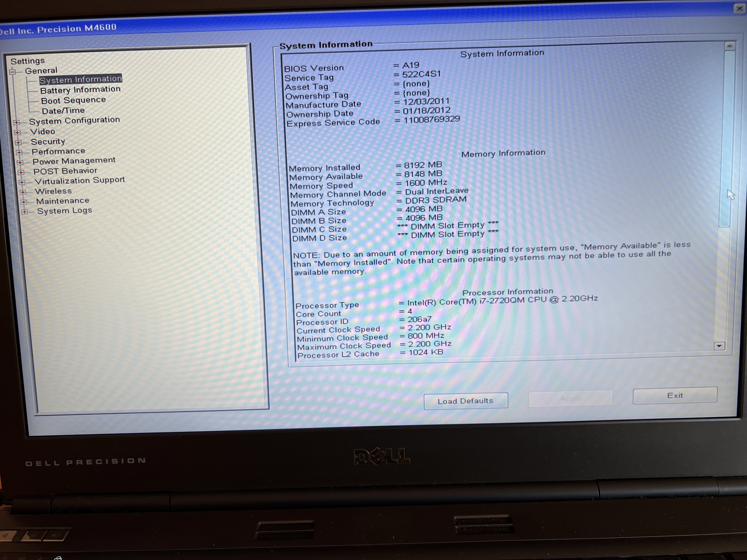747x560 pixels.
Task: Close the BIOS setup window
Action: 739,8
